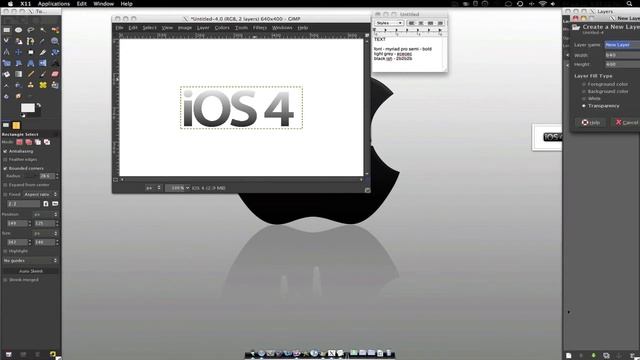Select the Blend gradient tool
This screenshot has width=640, height=360.
18,74
